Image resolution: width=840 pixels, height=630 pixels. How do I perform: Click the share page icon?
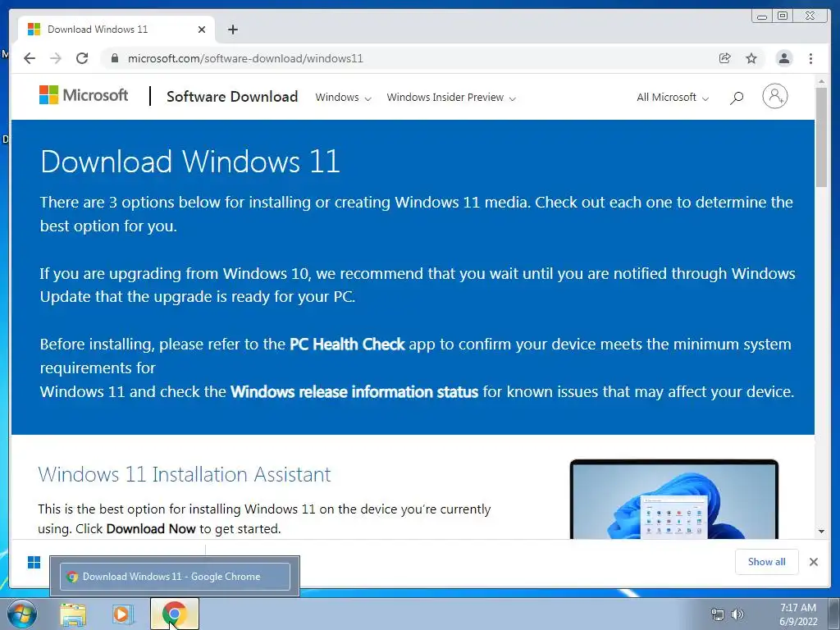[x=725, y=58]
